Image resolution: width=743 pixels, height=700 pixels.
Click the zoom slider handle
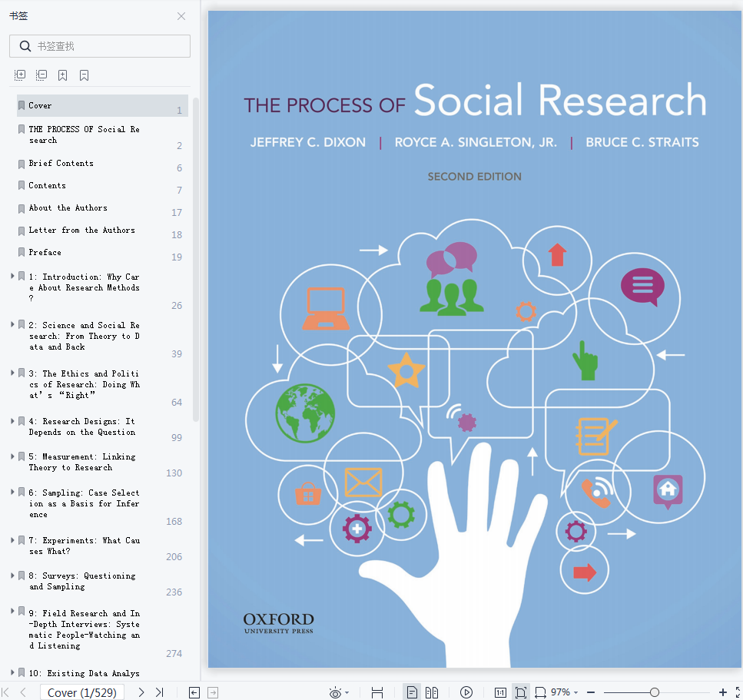pyautogui.click(x=655, y=693)
